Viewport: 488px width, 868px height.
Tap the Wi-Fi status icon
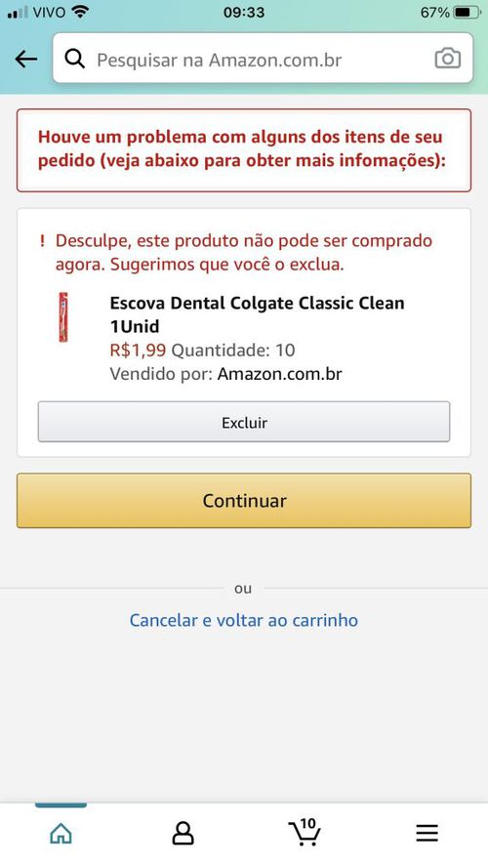pyautogui.click(x=81, y=12)
